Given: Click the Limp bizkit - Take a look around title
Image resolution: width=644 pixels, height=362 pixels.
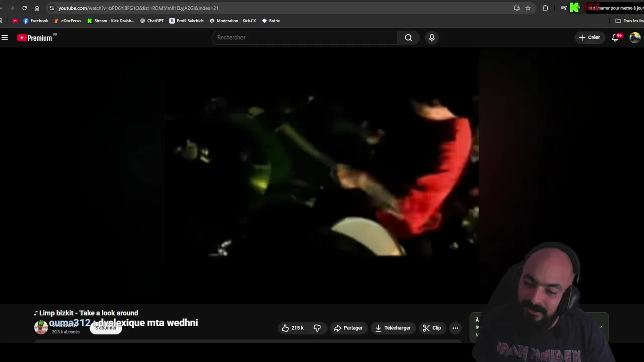Looking at the screenshot, I should 89,313.
